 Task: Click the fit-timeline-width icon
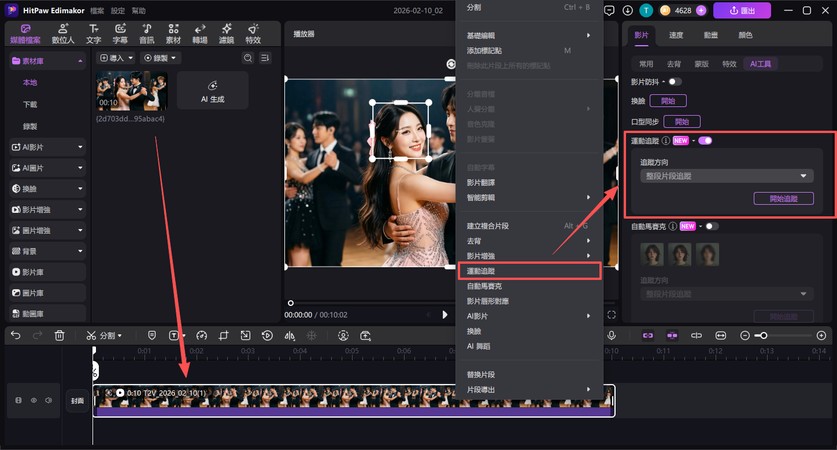721,335
